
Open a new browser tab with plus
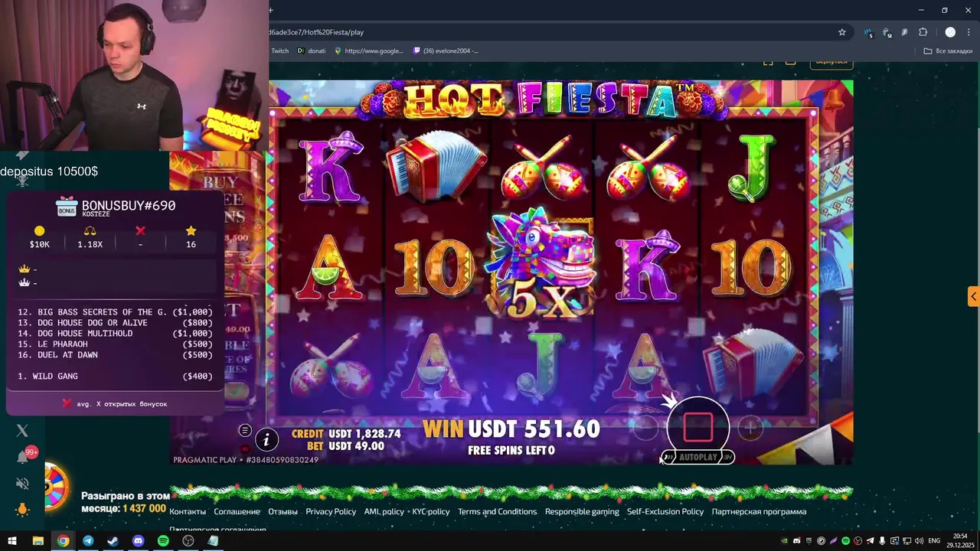point(271,10)
